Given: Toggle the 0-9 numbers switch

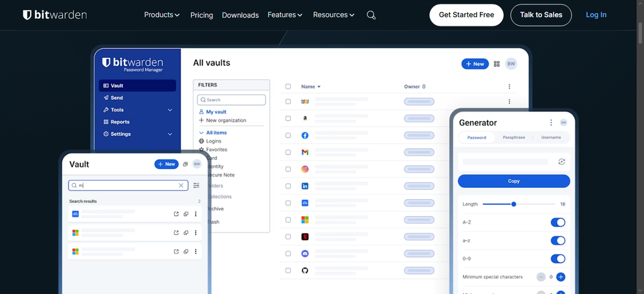Looking at the screenshot, I should coord(558,259).
